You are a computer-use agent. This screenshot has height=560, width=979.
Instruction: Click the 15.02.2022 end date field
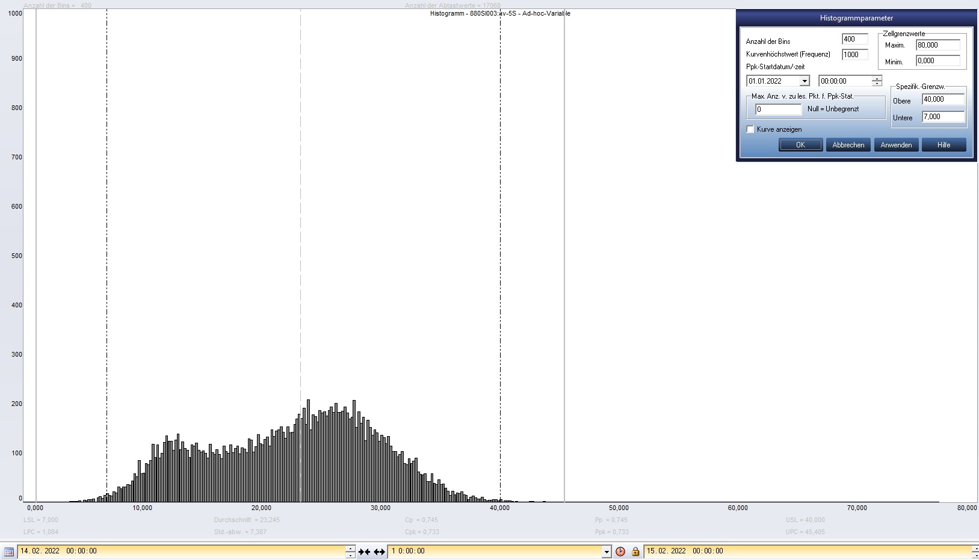tap(808, 551)
